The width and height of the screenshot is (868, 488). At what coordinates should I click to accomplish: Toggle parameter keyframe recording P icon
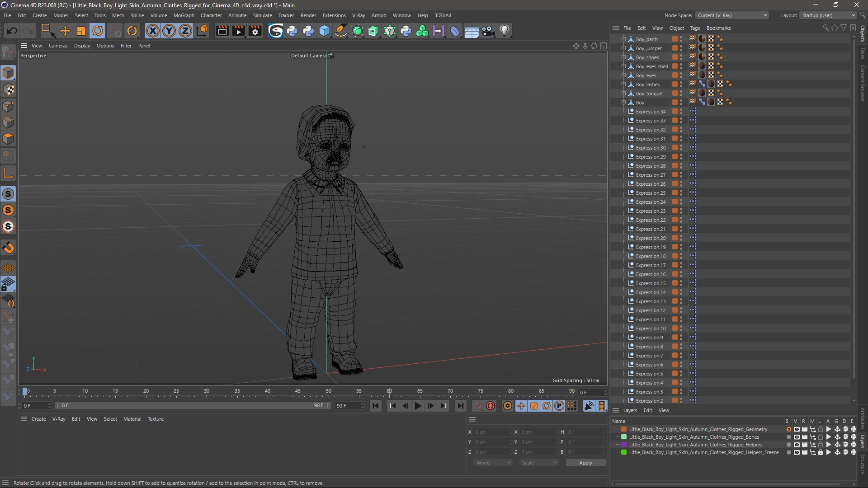pos(559,406)
